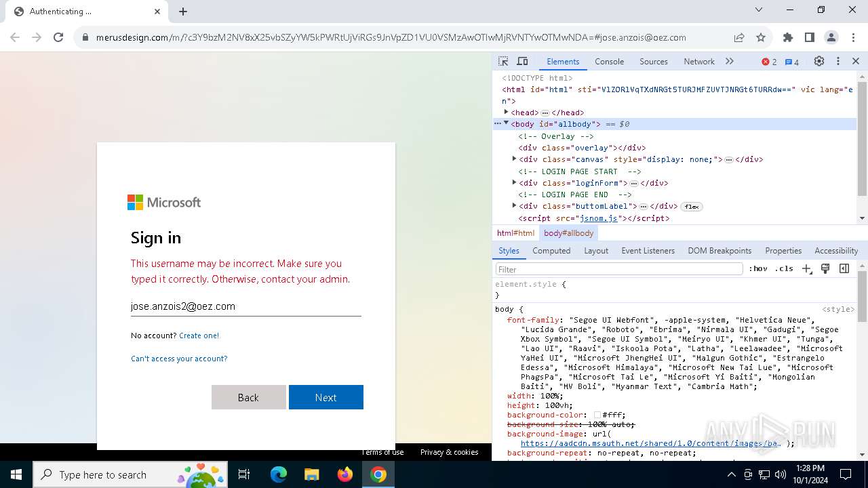Open the Layout subtab
This screenshot has height=488, width=868.
coord(596,251)
